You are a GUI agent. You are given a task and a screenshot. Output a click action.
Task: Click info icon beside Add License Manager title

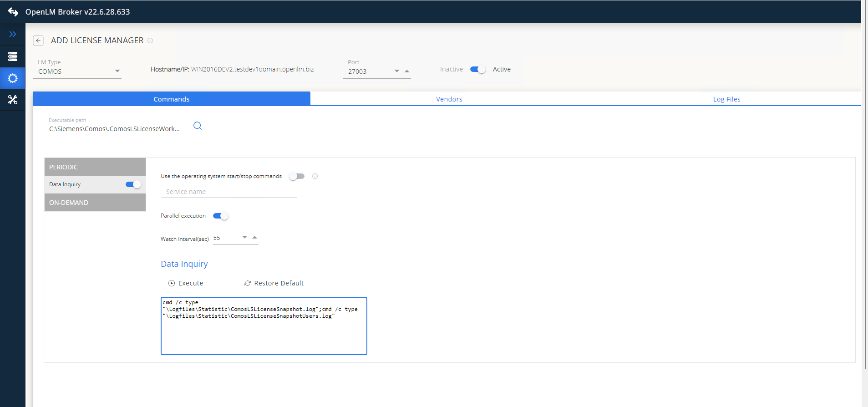(150, 41)
